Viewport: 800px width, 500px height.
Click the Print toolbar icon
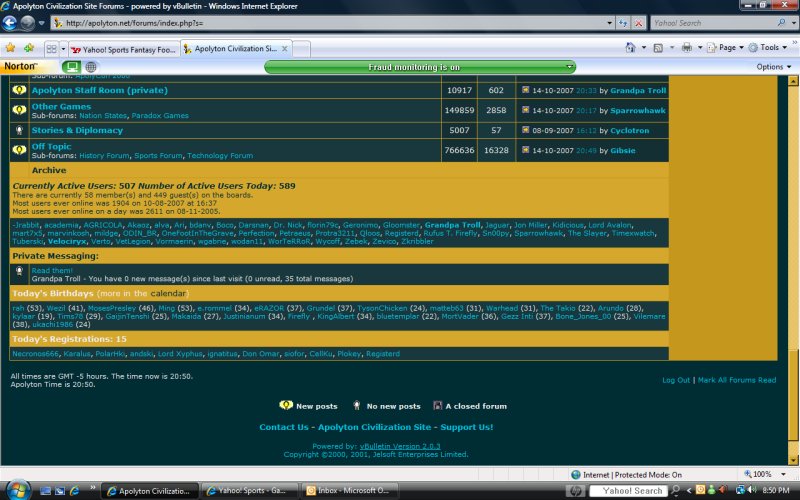689,47
